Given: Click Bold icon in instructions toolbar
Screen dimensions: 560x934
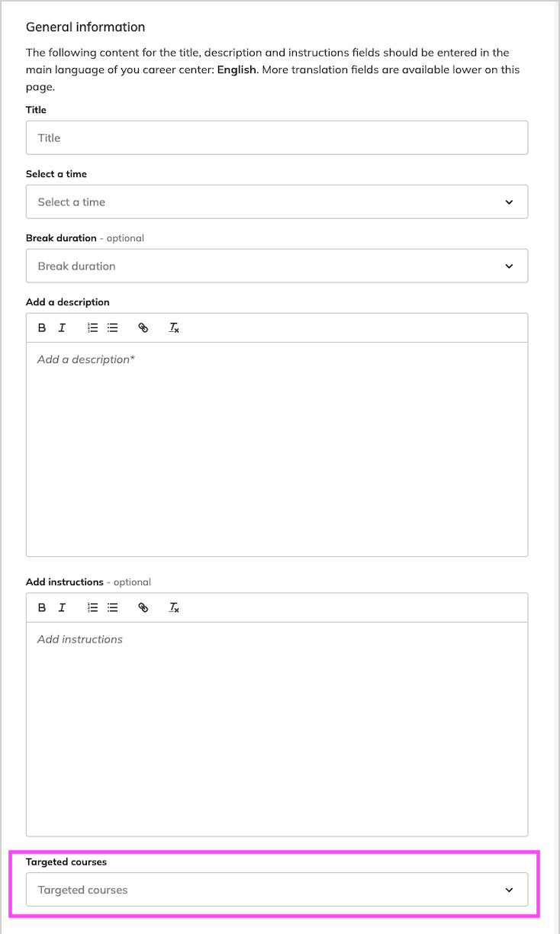Looking at the screenshot, I should pos(42,608).
